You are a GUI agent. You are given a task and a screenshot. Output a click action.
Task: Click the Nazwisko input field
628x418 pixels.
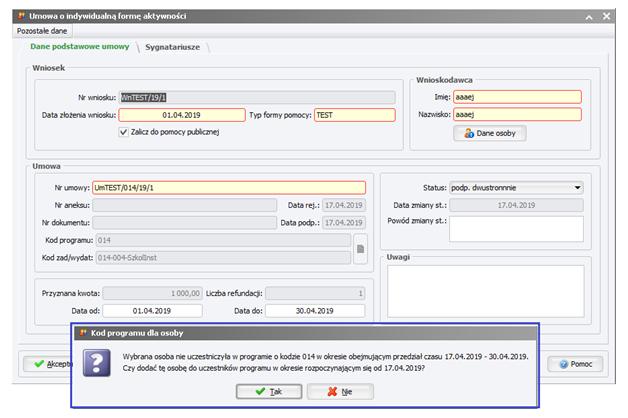pyautogui.click(x=517, y=115)
